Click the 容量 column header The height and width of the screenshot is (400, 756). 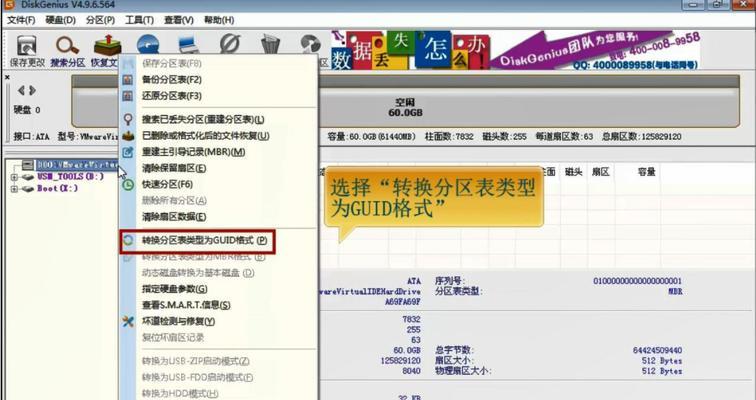647,172
